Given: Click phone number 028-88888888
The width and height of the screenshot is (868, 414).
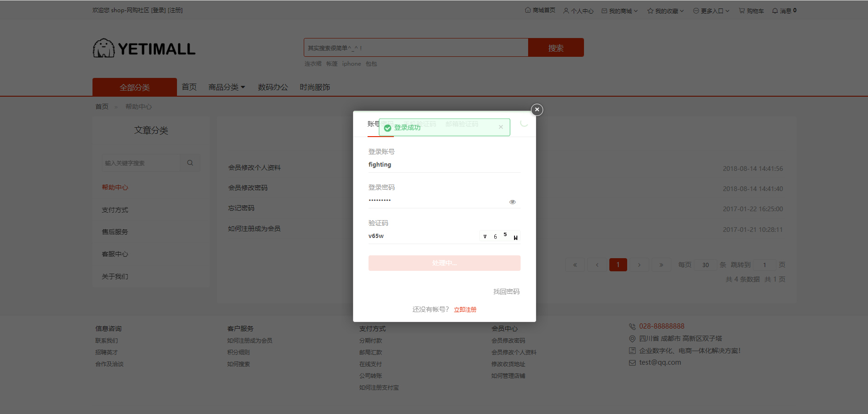Looking at the screenshot, I should tap(661, 326).
